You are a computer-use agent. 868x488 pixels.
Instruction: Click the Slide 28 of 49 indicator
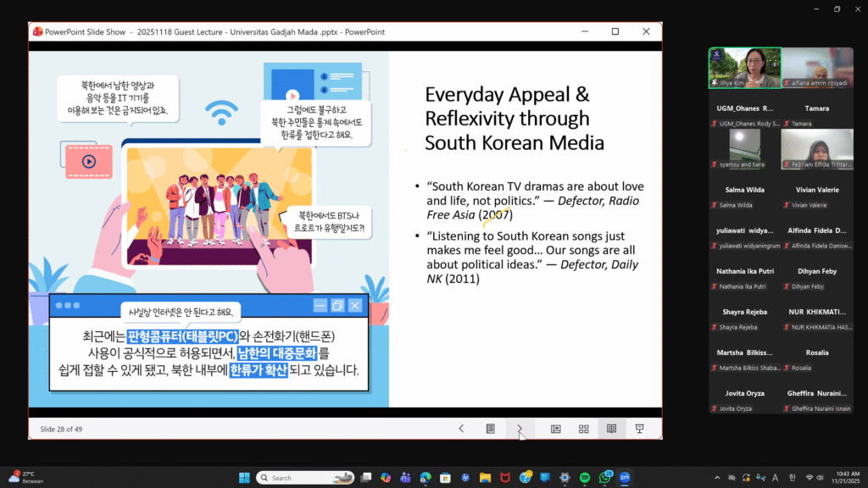click(x=62, y=430)
